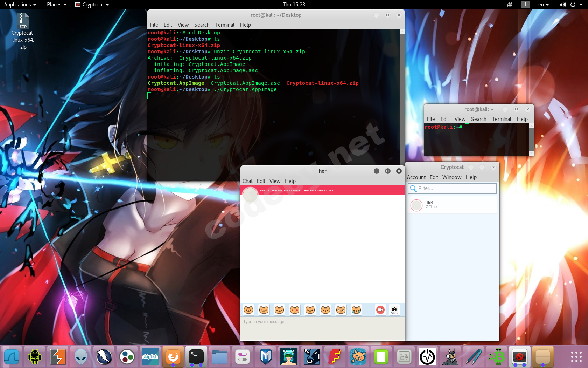Image resolution: width=588 pixels, height=368 pixels.
Task: Expand the Cryptocat app menu in top bar
Action: [92, 5]
